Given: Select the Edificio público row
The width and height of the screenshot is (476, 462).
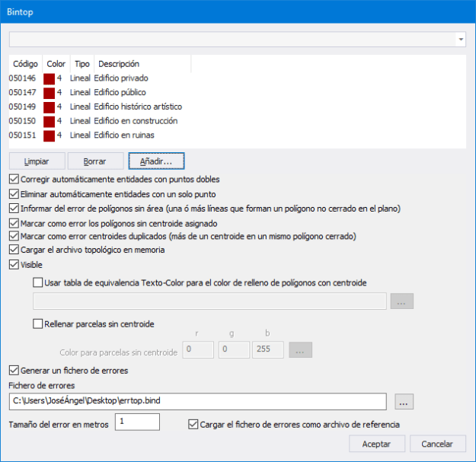Looking at the screenshot, I should (x=120, y=92).
